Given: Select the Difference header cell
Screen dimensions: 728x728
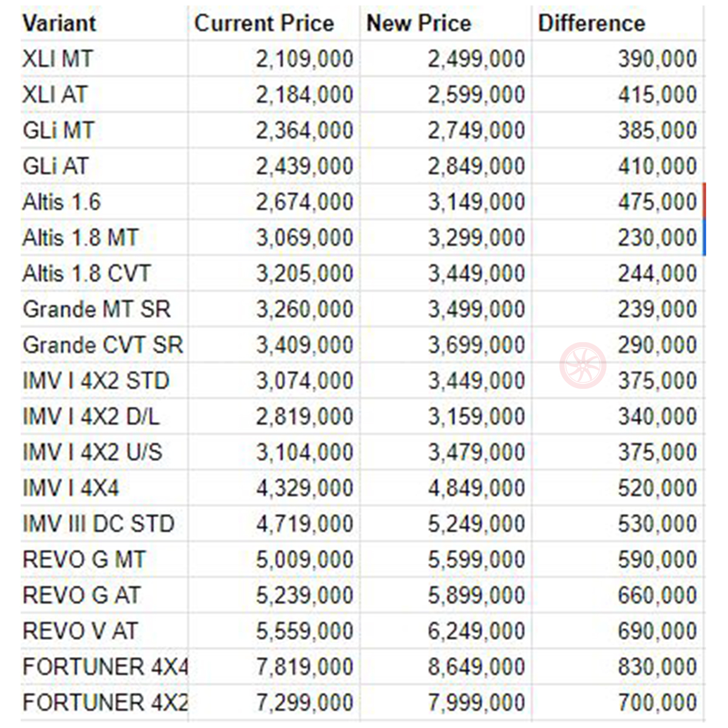Looking at the screenshot, I should coord(618,23).
